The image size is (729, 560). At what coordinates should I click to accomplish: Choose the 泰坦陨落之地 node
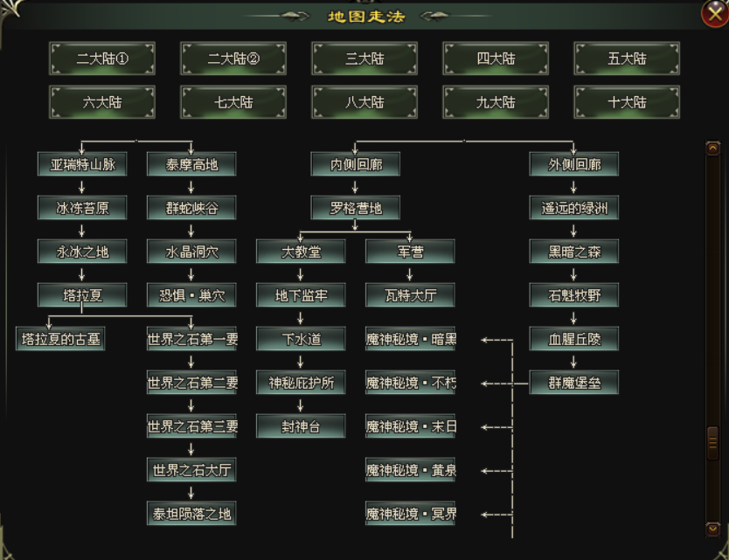pyautogui.click(x=191, y=514)
